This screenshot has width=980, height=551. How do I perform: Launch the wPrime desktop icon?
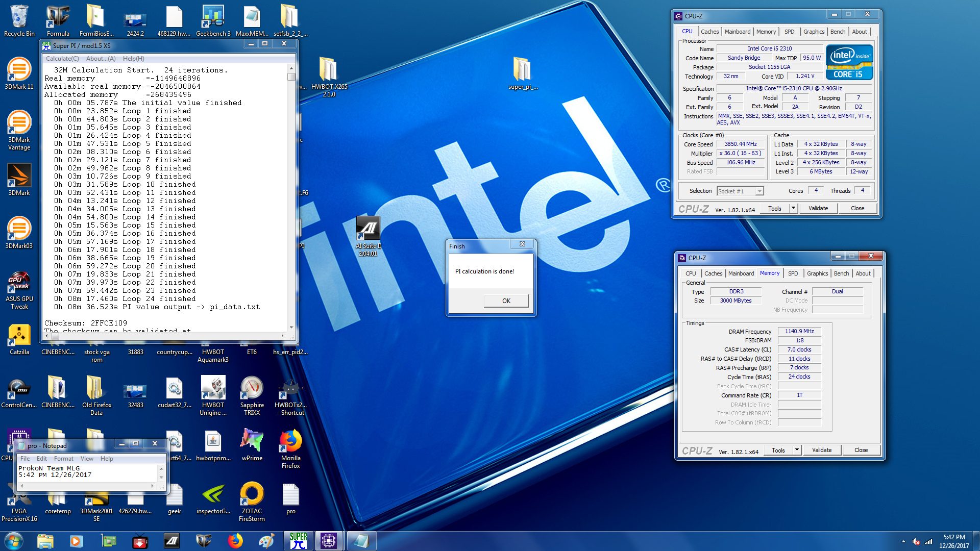click(252, 445)
